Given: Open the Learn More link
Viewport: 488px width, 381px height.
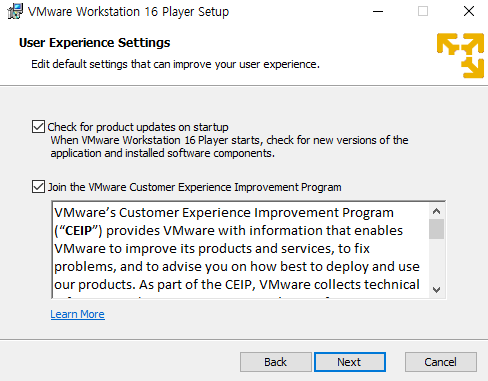Looking at the screenshot, I should (x=78, y=314).
